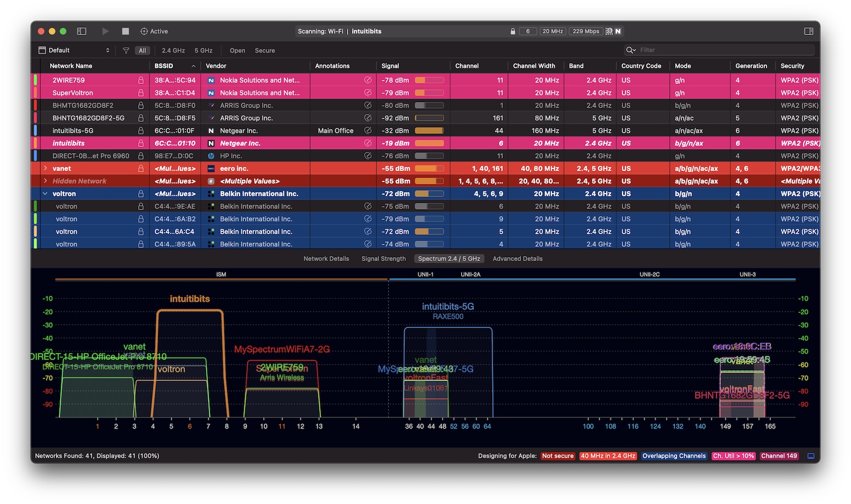Viewport: 851px width, 504px height.
Task: Click the color swatch of 2WIRE759 row
Action: point(35,80)
